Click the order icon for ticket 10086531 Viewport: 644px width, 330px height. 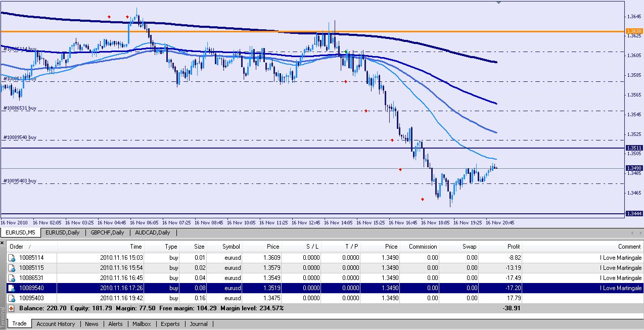pos(11,278)
